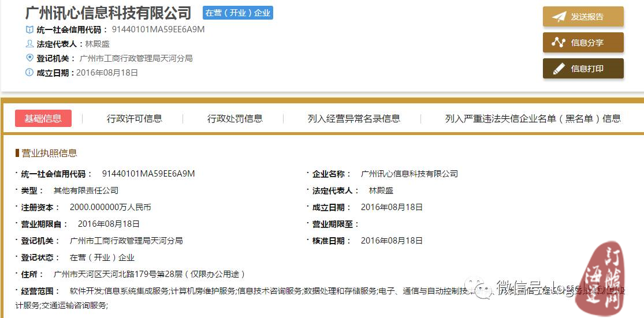
Task: Click 营业期限自 date value
Action: tap(109, 224)
